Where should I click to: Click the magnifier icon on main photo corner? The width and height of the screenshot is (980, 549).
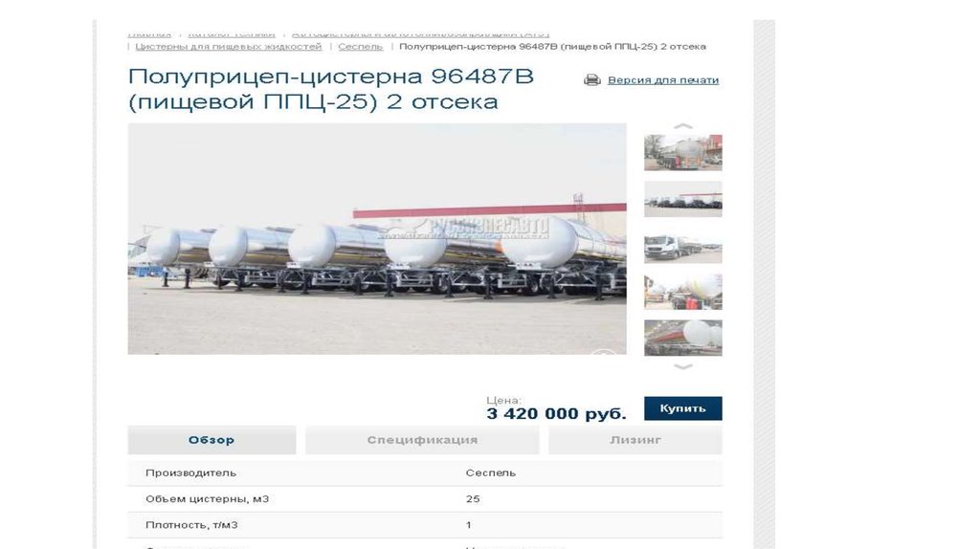click(x=603, y=352)
